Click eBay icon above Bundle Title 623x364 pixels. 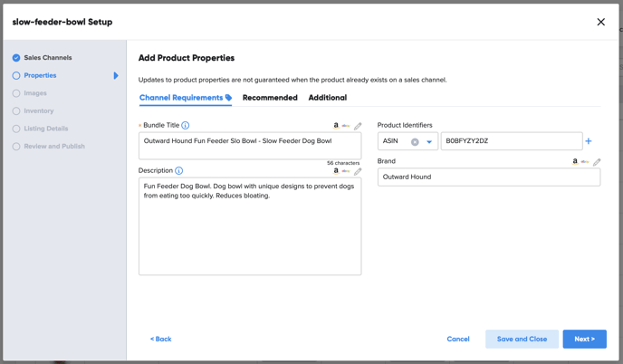(x=346, y=126)
